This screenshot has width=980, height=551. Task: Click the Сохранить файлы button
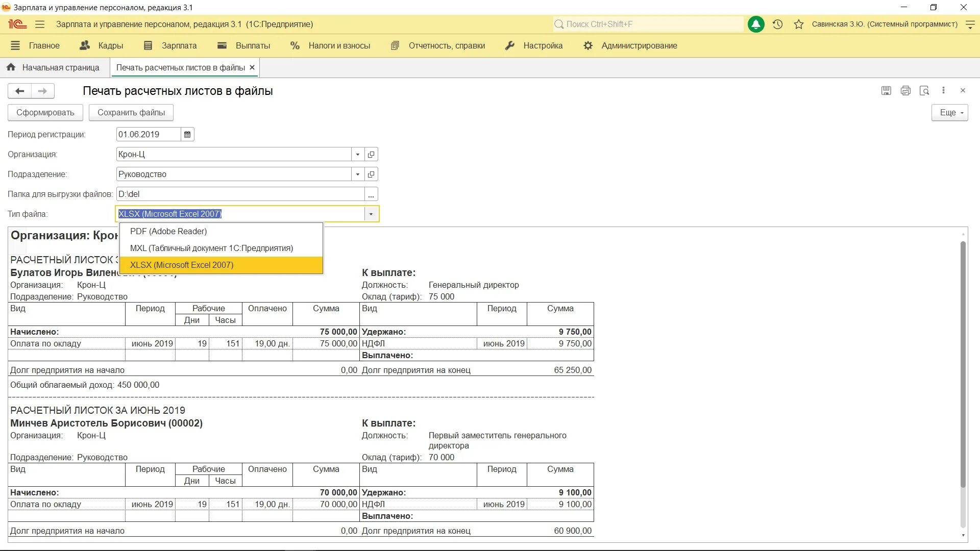tap(131, 113)
